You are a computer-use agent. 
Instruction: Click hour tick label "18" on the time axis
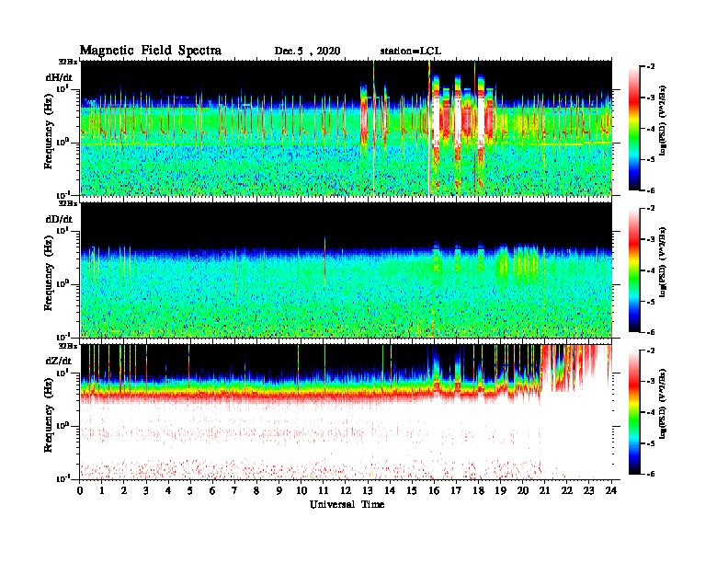[x=478, y=490]
